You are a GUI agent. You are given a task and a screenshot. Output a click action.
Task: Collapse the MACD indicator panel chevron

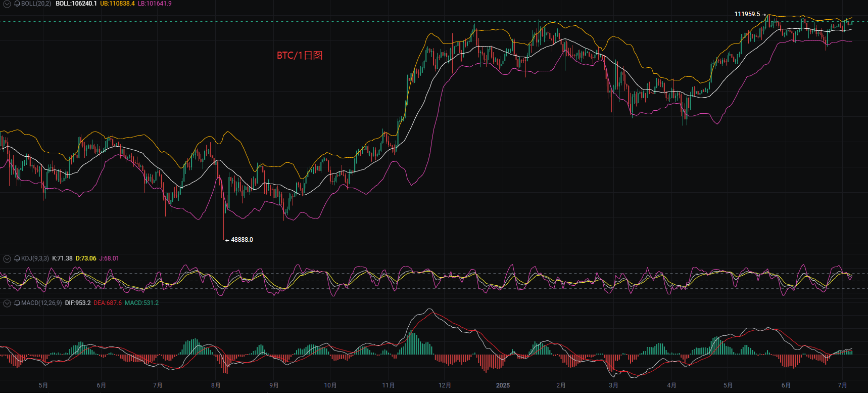[x=7, y=303]
